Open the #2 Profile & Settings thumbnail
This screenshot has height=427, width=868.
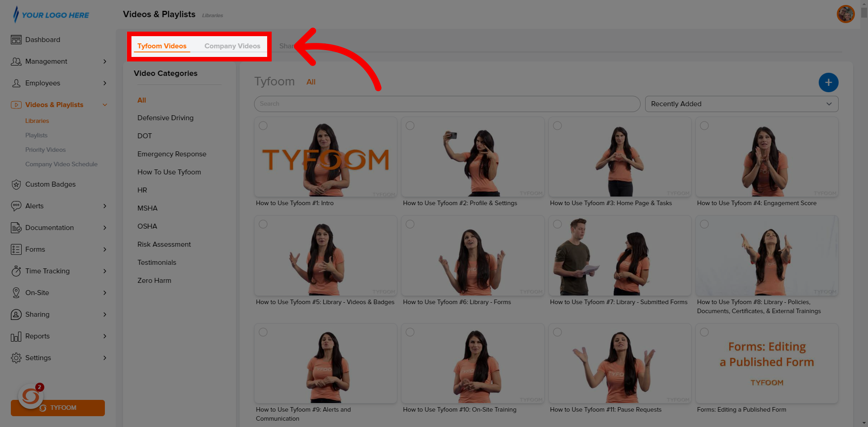[472, 157]
